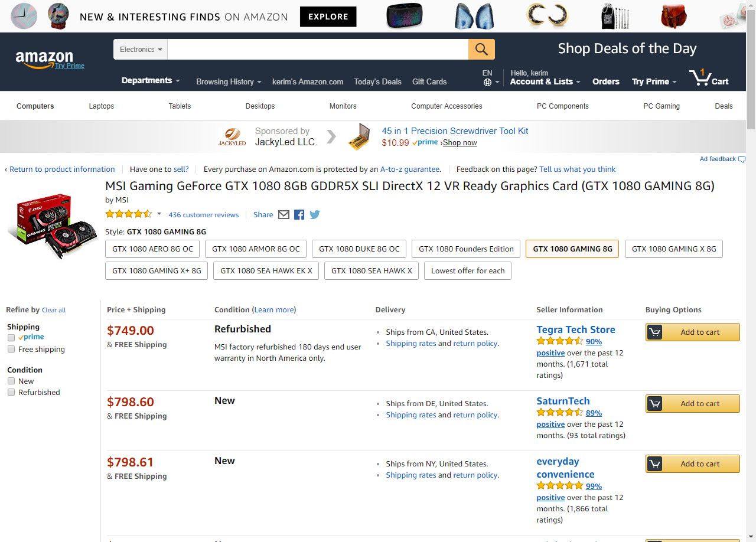The width and height of the screenshot is (756, 542).
Task: Share via the email envelope icon
Action: pos(283,215)
